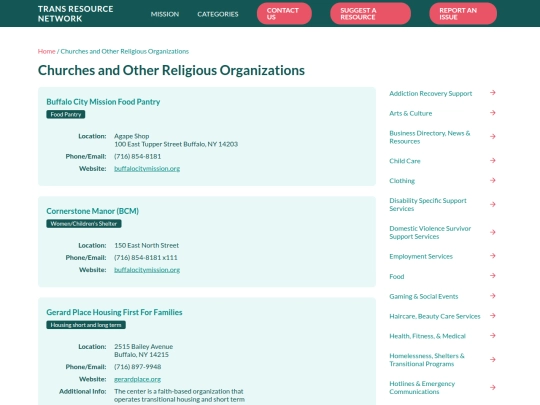Click arrow icon next to Clothing

pyautogui.click(x=493, y=180)
